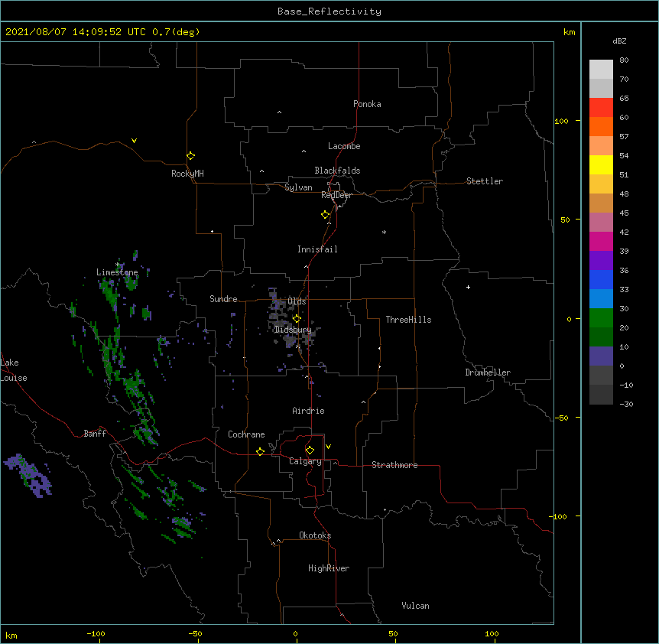Click the Banff town label

[95, 434]
